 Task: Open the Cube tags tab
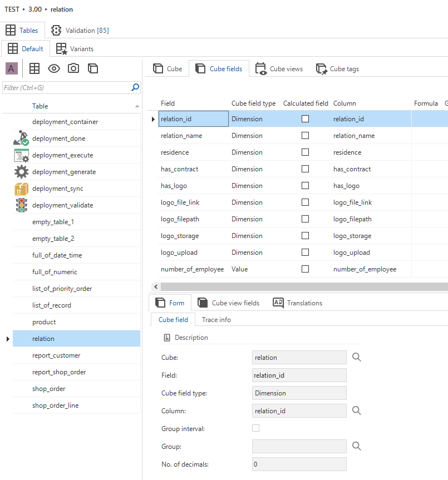click(x=337, y=69)
